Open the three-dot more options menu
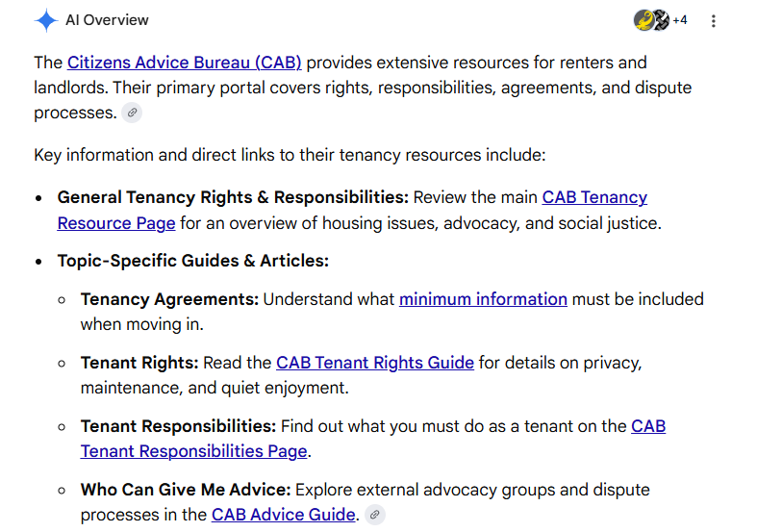The width and height of the screenshot is (757, 532). tap(713, 21)
